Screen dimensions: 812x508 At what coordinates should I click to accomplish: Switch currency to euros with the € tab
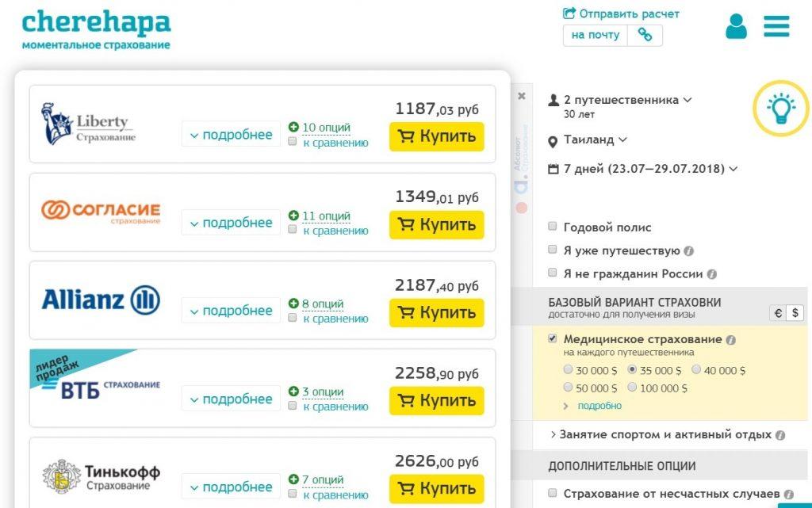click(779, 313)
